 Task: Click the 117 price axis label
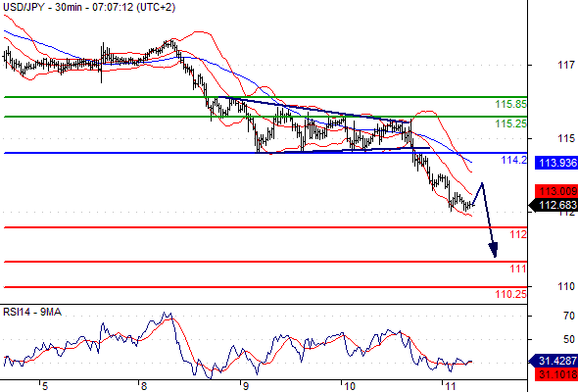pos(566,66)
